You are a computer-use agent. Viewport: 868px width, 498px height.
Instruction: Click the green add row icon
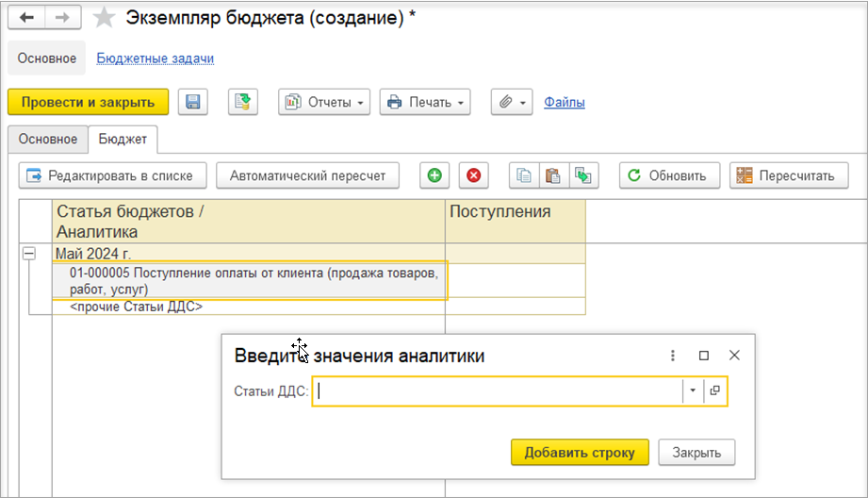click(x=434, y=175)
